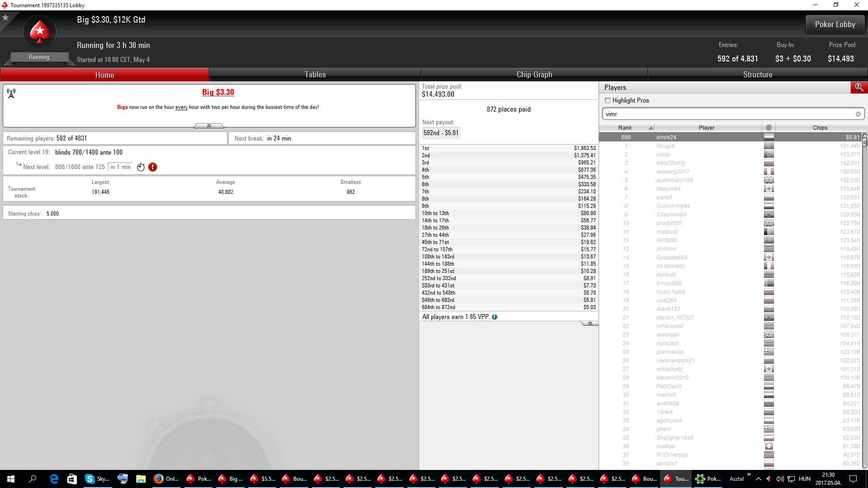Click the stopwatch icon beside next level
868x488 pixels.
[x=141, y=167]
